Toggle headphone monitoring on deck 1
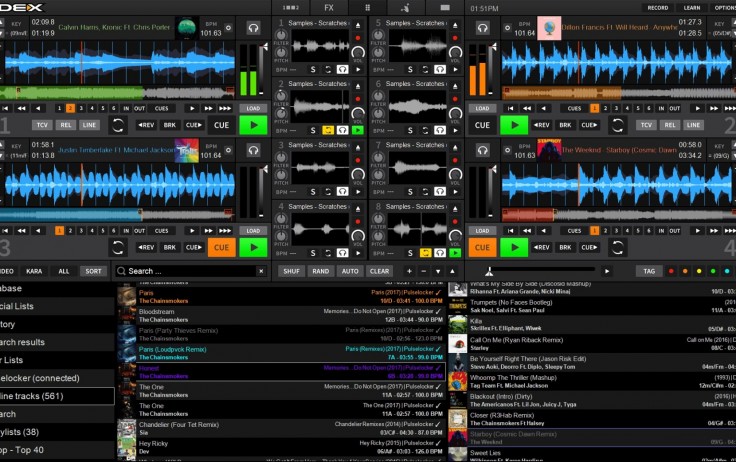Viewport: 736px width, 462px height. click(x=254, y=29)
